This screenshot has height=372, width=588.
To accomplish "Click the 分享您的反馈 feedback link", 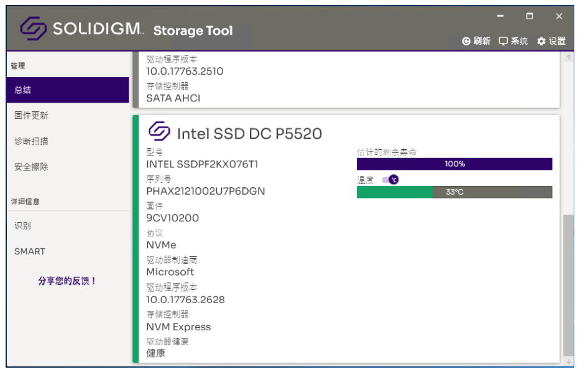I will tap(67, 281).
